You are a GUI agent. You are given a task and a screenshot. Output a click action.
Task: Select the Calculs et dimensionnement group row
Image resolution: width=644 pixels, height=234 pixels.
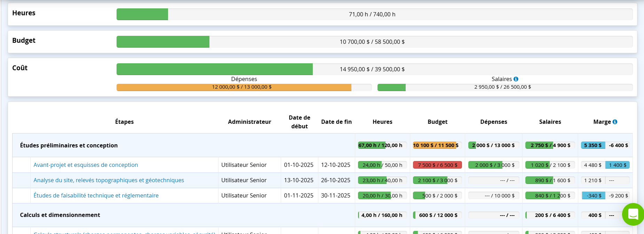[60, 215]
